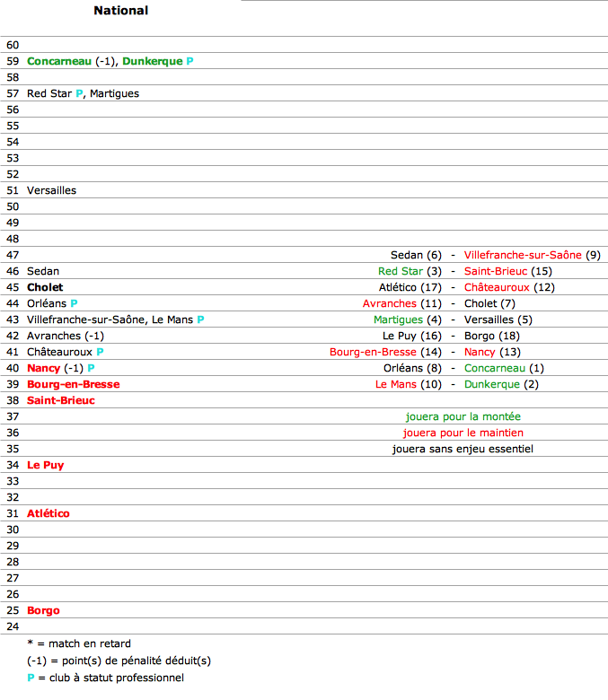Click Versailles in the 51-point row
Image resolution: width=608 pixels, height=700 pixels.
(x=51, y=190)
